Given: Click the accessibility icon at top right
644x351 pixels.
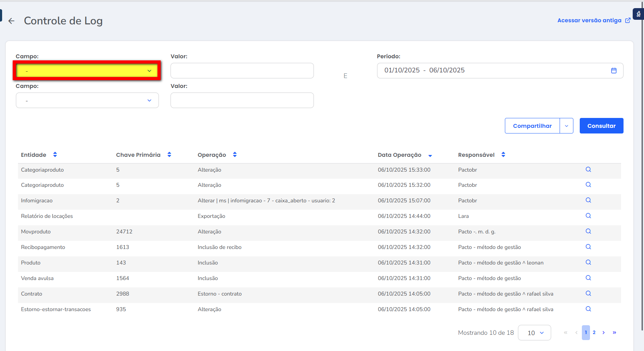Looking at the screenshot, I should click(x=638, y=14).
